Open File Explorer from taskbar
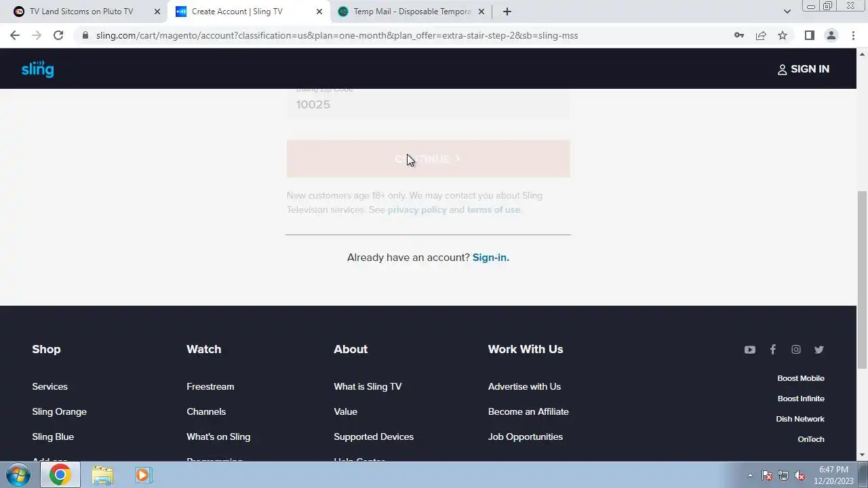 tap(102, 475)
